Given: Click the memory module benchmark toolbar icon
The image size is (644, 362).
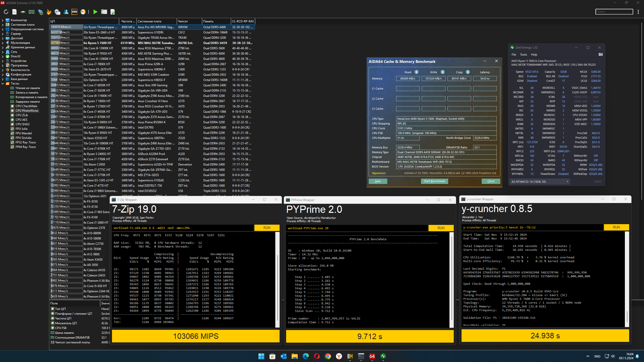Looking at the screenshot, I should click(x=31, y=12).
